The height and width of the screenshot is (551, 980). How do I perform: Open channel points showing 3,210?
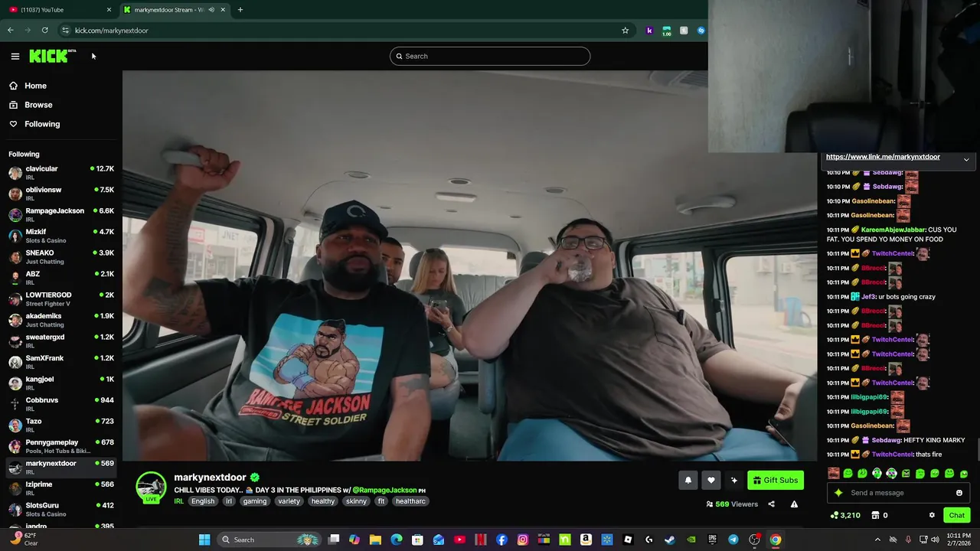[845, 515]
